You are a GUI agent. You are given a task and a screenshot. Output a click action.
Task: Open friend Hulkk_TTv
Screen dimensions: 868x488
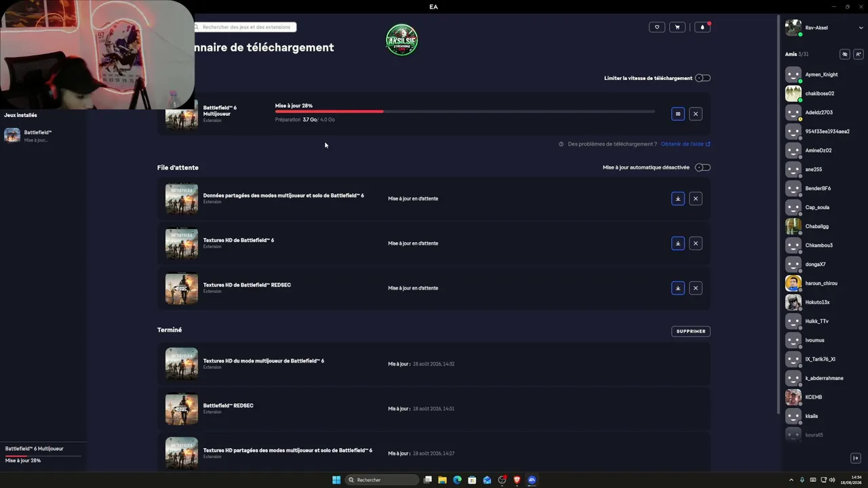(x=816, y=321)
